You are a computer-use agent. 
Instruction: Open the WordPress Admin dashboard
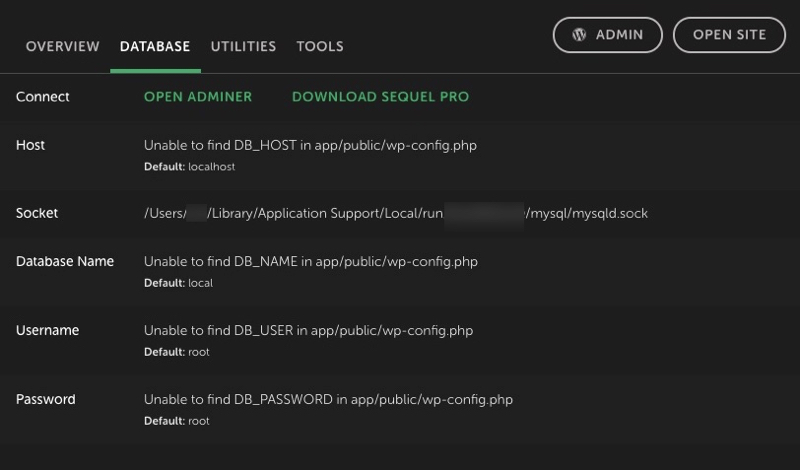(607, 35)
